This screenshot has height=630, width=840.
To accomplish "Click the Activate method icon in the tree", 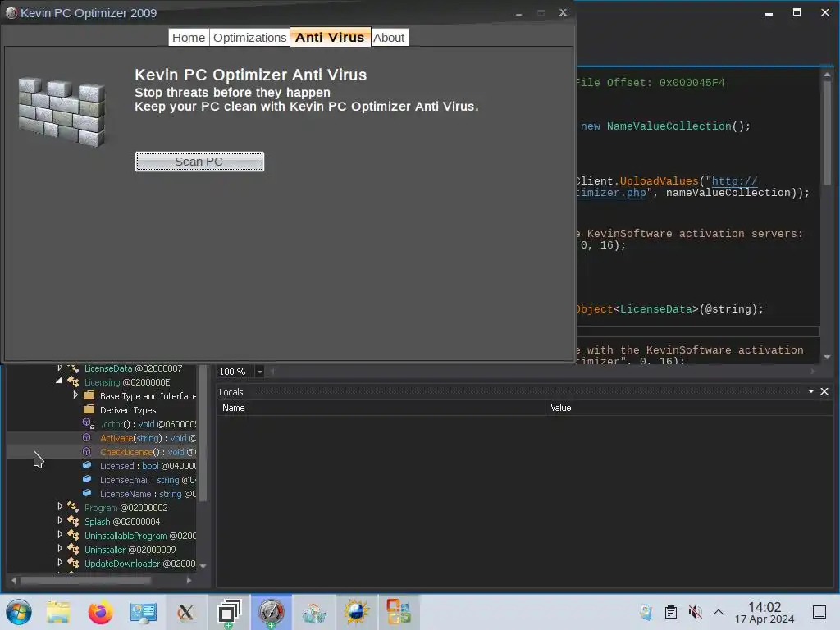I will click(87, 437).
